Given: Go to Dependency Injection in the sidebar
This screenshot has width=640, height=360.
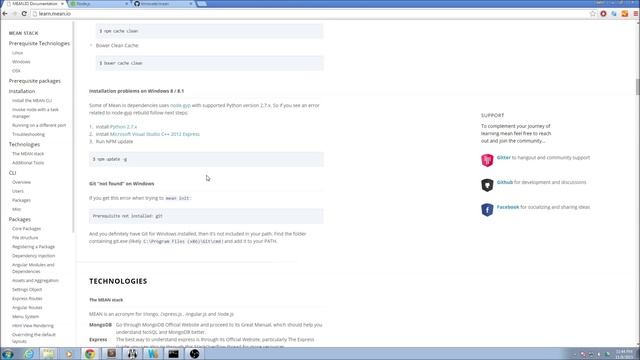Looking at the screenshot, I should point(33,256).
